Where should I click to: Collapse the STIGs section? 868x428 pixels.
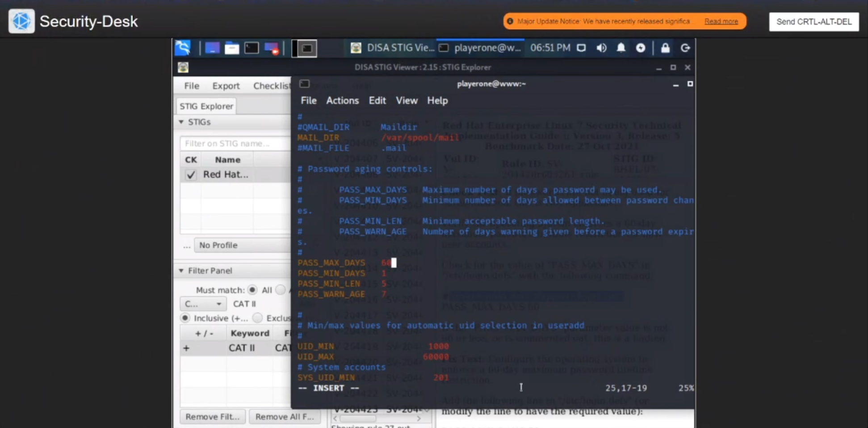click(x=181, y=122)
